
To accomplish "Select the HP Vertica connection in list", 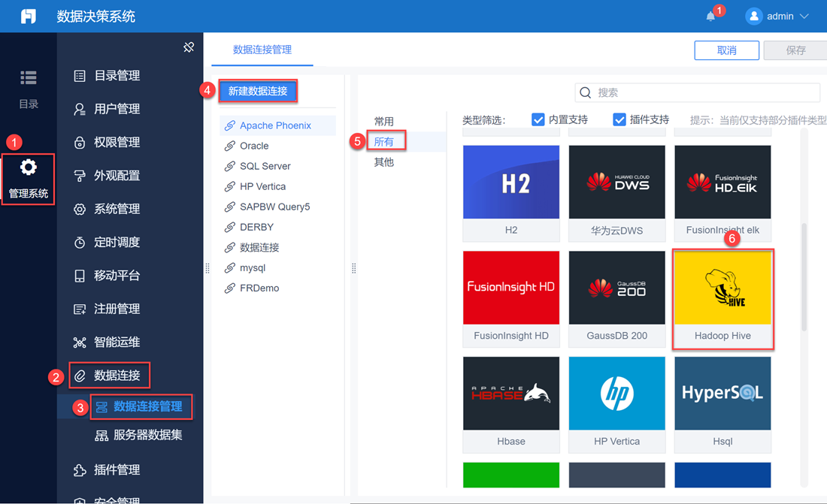I will pos(277,186).
